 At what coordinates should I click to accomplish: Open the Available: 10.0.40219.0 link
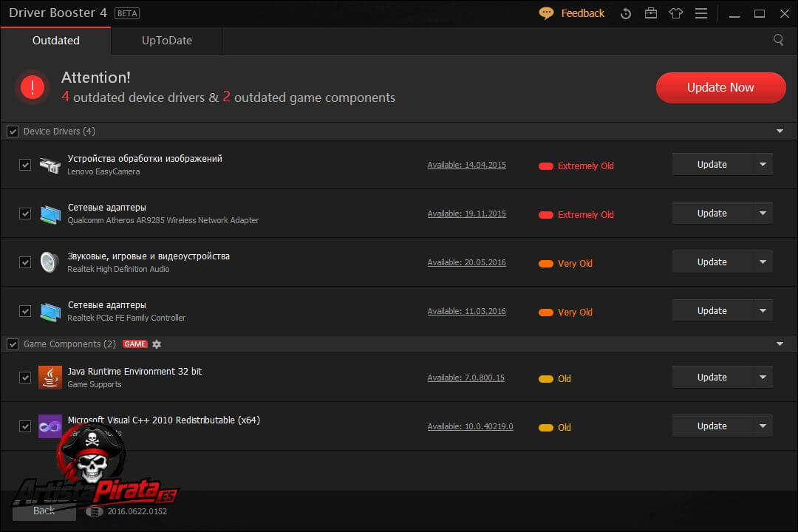coord(470,426)
